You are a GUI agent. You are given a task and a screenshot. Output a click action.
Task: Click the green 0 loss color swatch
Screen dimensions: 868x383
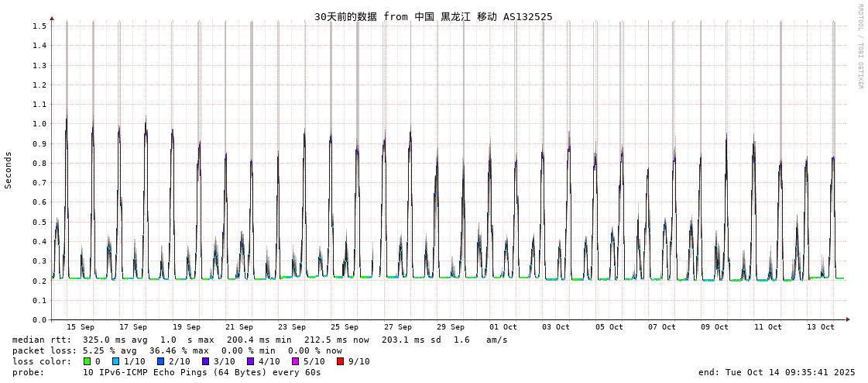(x=87, y=361)
